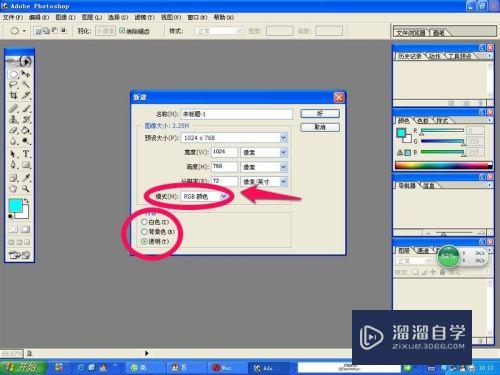Select the 透明 (Transparent) radio button

144,241
